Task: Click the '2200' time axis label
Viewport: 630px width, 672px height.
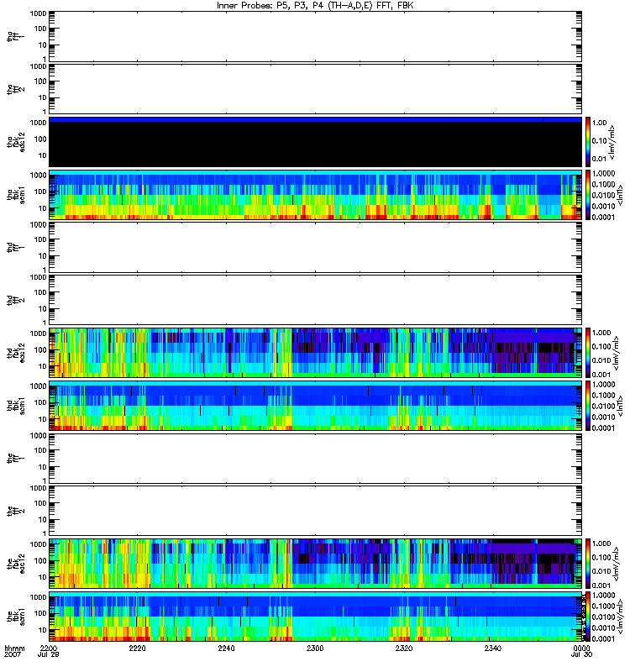Action: click(49, 648)
